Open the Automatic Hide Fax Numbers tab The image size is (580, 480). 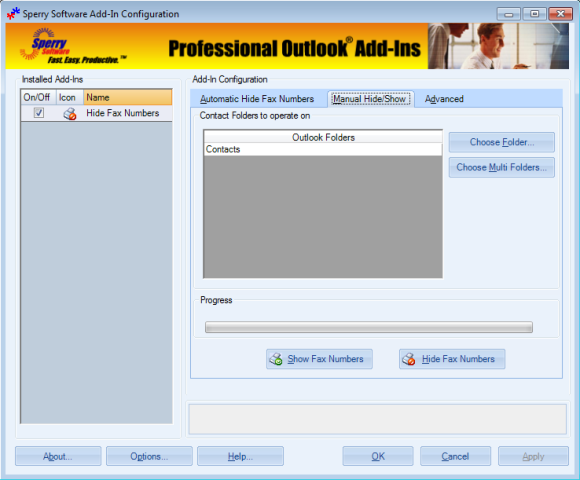click(257, 99)
